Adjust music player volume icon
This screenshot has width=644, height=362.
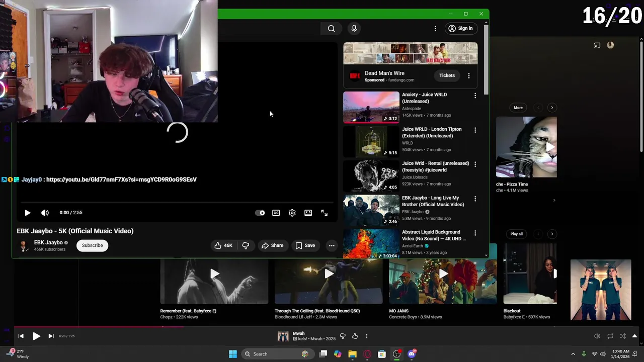pos(597,336)
